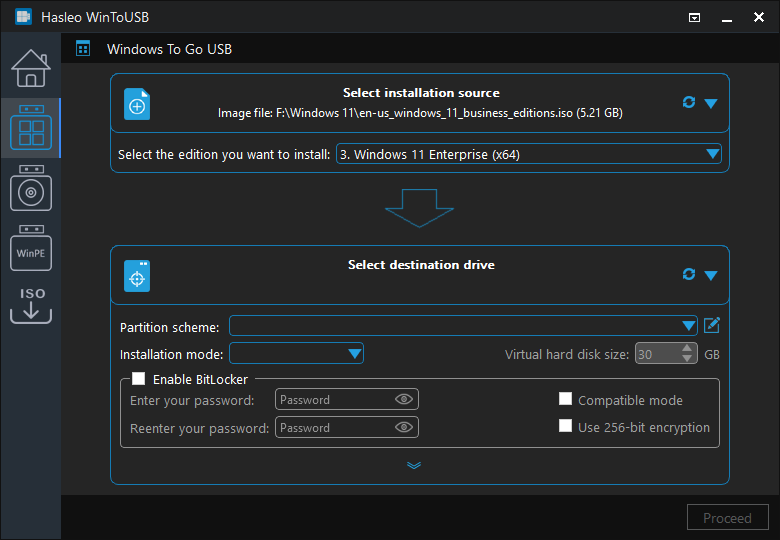Screen dimensions: 780x540
Task: Refresh the installation source list
Action: 688,102
